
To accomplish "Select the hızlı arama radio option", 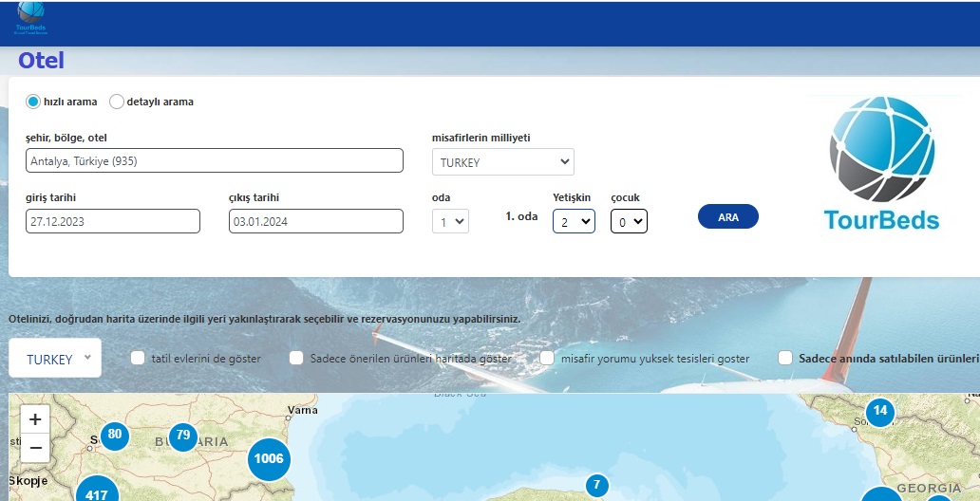I will [33, 102].
